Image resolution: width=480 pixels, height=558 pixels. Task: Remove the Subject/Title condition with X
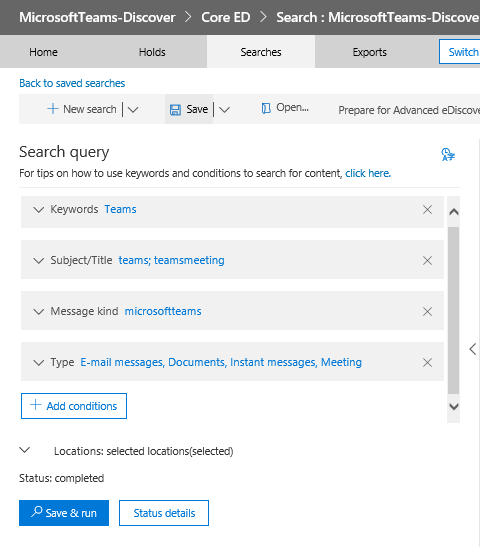[x=427, y=260]
